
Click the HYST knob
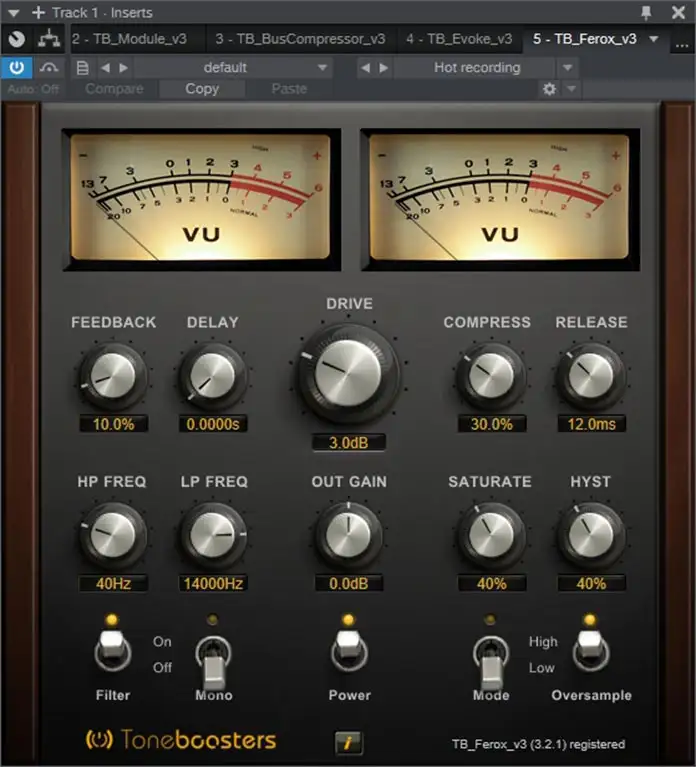tap(591, 535)
